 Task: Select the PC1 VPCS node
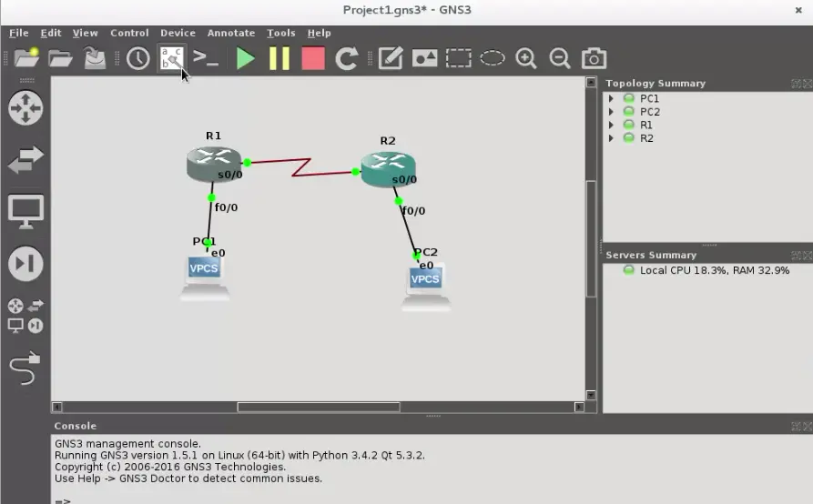205,277
